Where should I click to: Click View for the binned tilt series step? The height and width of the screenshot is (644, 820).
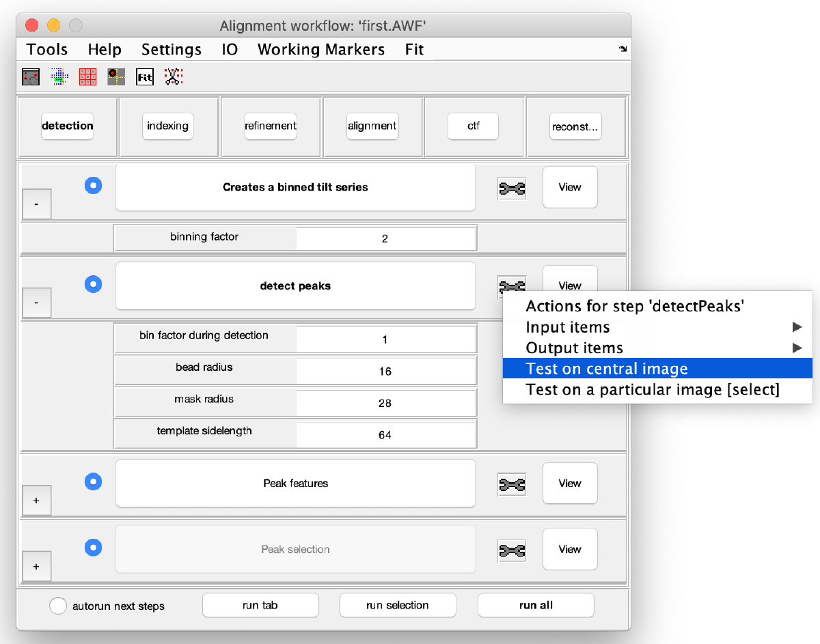[570, 187]
